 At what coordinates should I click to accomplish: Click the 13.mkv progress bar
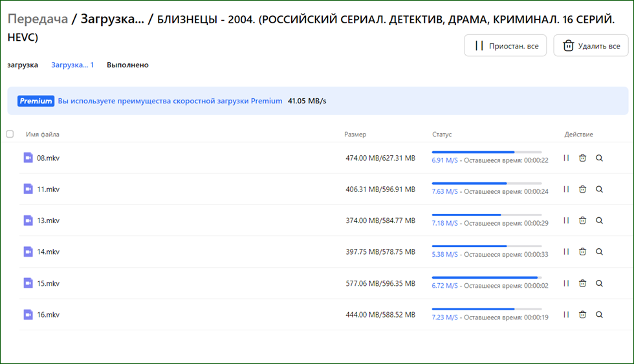(486, 215)
